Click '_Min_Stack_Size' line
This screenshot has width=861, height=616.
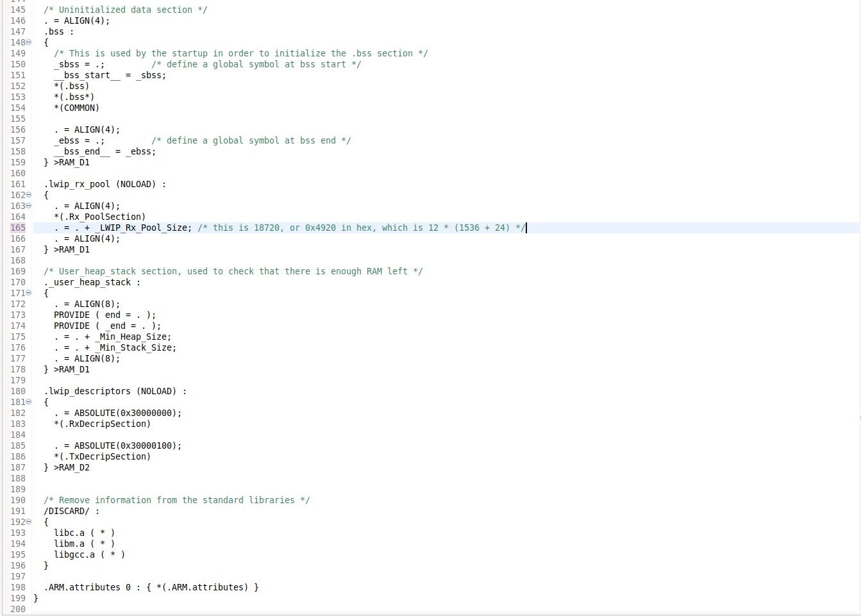pyautogui.click(x=115, y=347)
